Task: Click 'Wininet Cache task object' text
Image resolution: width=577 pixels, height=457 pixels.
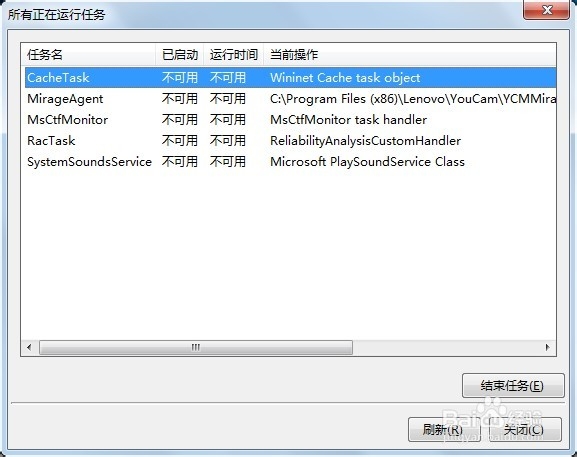Action: tap(345, 78)
